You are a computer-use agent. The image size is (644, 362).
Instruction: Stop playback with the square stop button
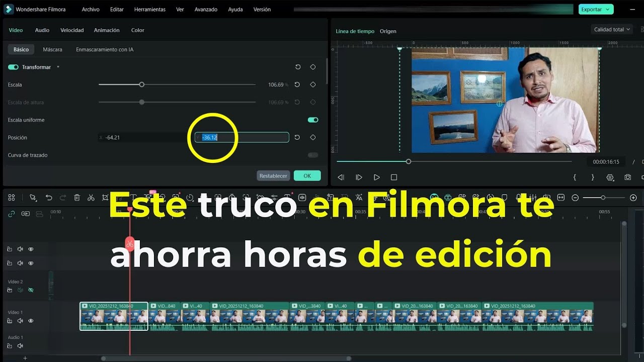pos(394,177)
